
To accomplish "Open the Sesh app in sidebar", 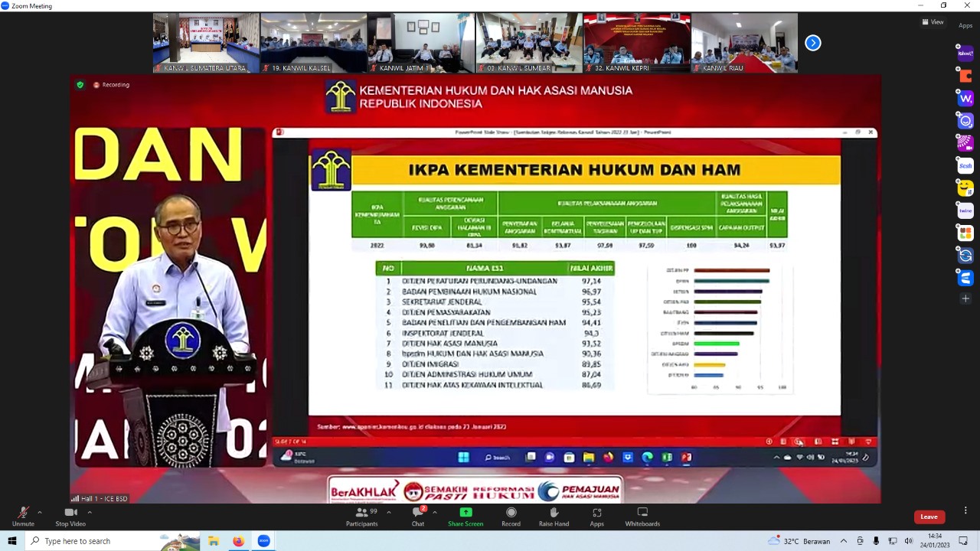I will (x=965, y=165).
